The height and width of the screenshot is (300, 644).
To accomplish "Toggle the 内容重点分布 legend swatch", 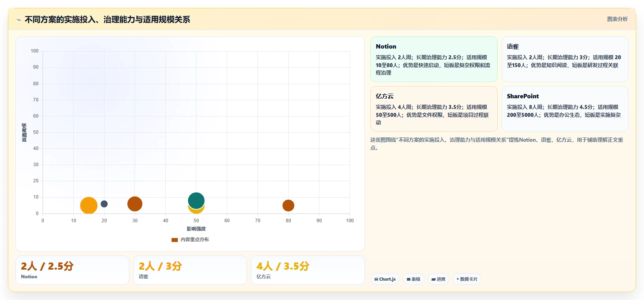I will (x=175, y=240).
